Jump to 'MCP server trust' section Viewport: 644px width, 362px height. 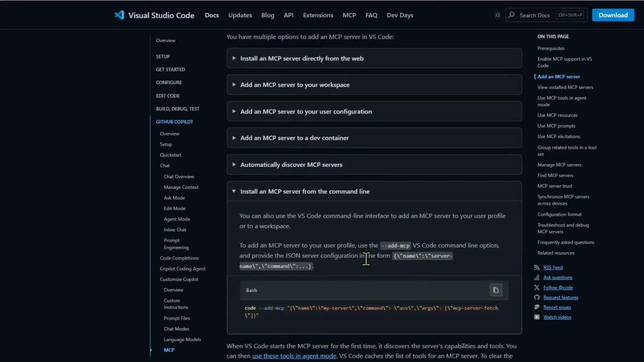click(555, 186)
